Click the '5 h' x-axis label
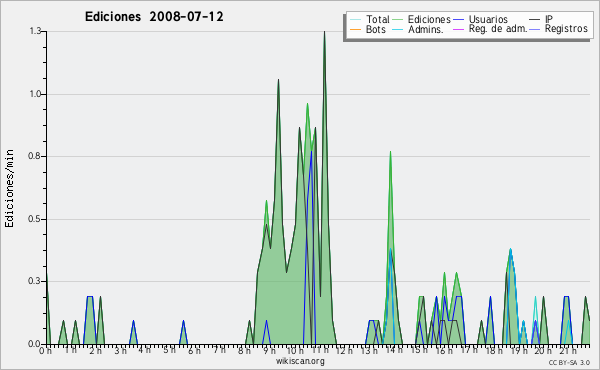Viewport: 600px width, 370px height. [x=170, y=350]
